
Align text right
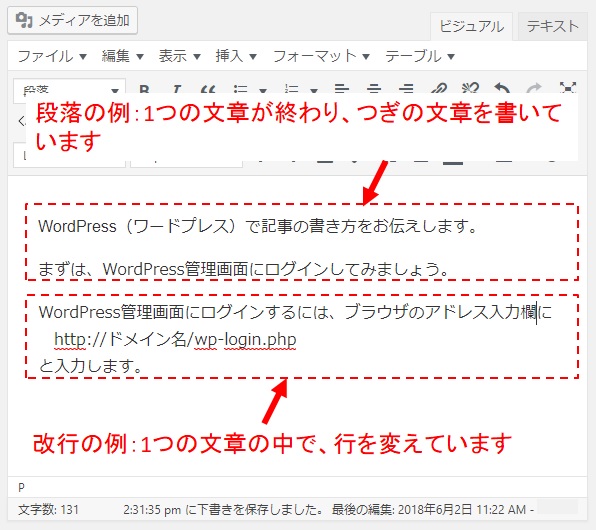click(406, 89)
